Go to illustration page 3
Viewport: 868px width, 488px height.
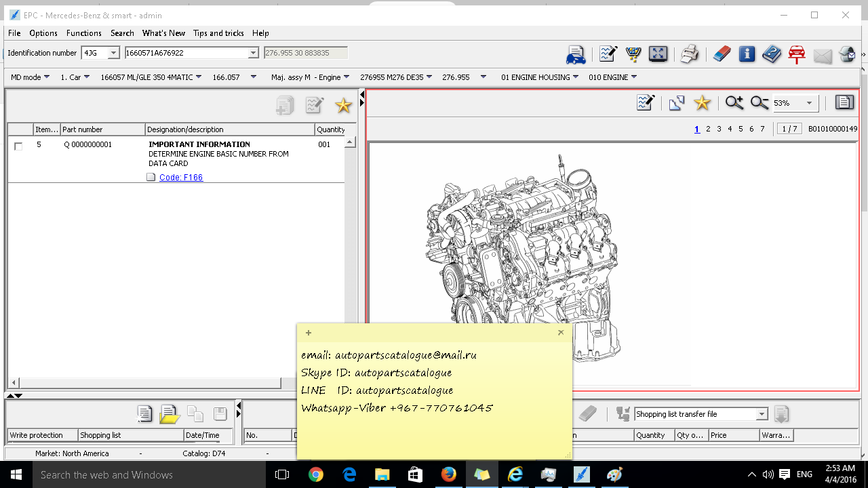pyautogui.click(x=719, y=129)
